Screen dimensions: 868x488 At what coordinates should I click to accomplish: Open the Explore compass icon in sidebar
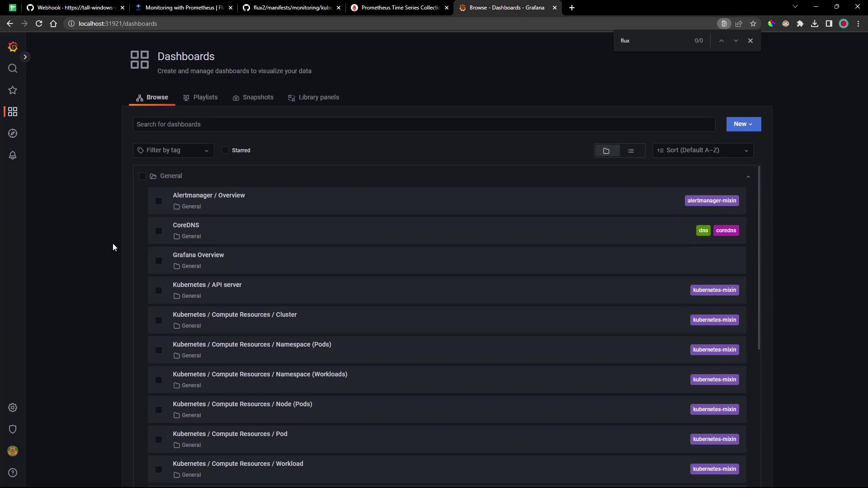[13, 134]
